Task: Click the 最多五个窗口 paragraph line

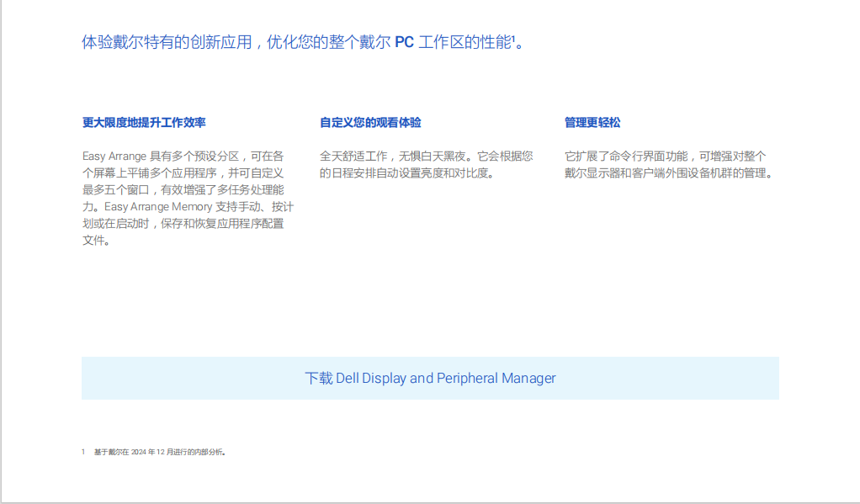Action: [x=183, y=190]
